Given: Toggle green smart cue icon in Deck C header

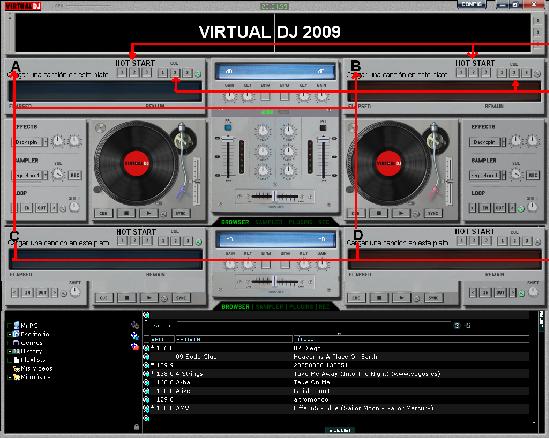Looking at the screenshot, I should [x=199, y=242].
